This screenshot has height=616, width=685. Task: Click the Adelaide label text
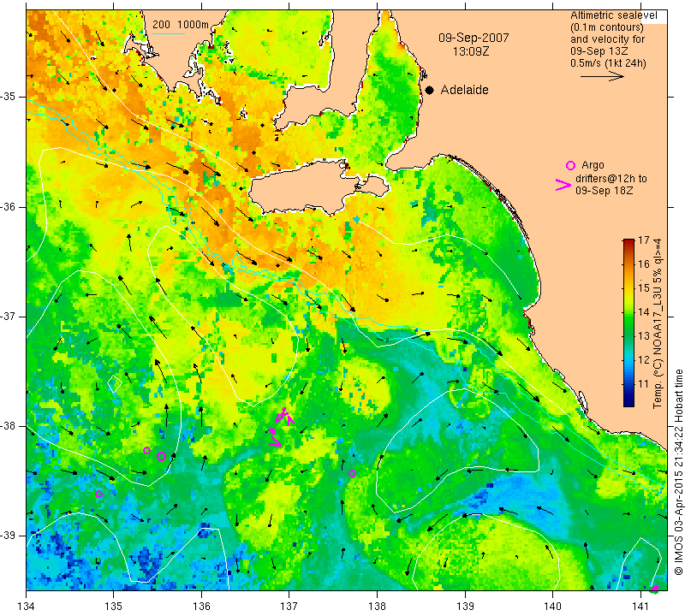[x=464, y=90]
